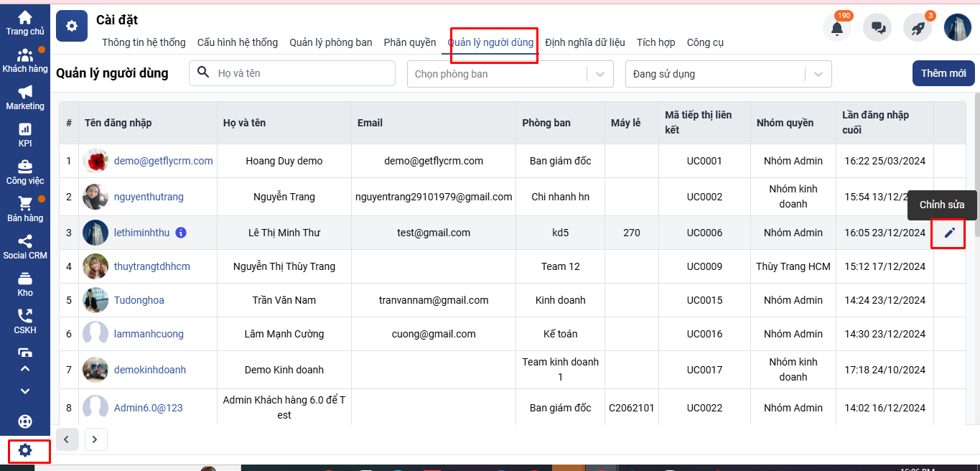The height and width of the screenshot is (471, 980).
Task: Open demo@getflycrm.com user link
Action: (x=163, y=161)
